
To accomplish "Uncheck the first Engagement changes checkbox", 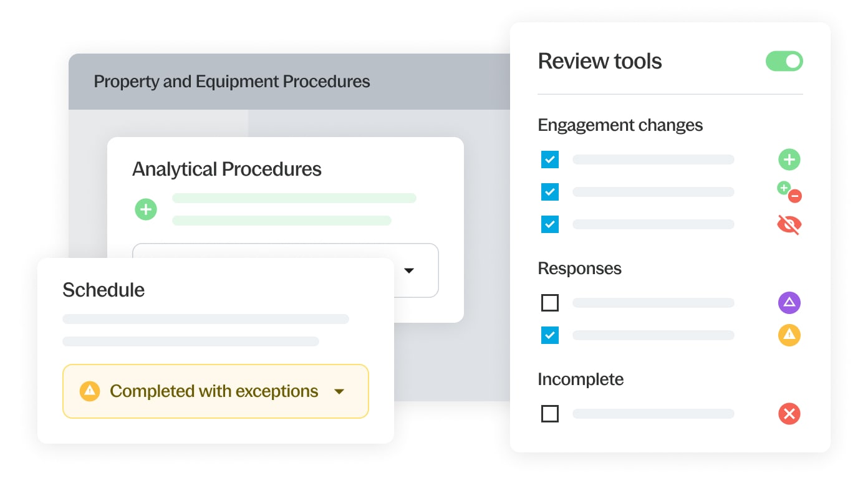I will 549,160.
